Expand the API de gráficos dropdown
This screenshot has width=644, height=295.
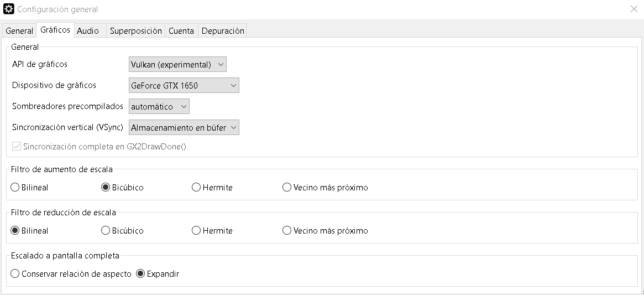click(177, 65)
